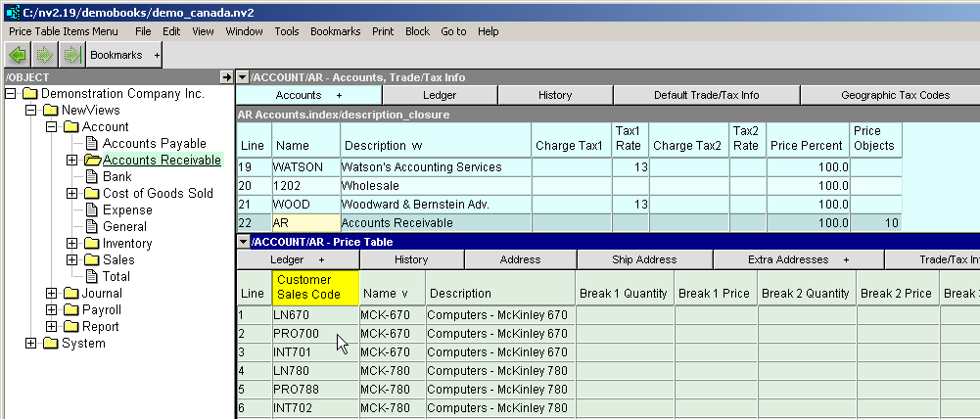This screenshot has height=419, width=980.
Task: Click the forward-to-end arrow toolbar button
Action: coord(70,56)
